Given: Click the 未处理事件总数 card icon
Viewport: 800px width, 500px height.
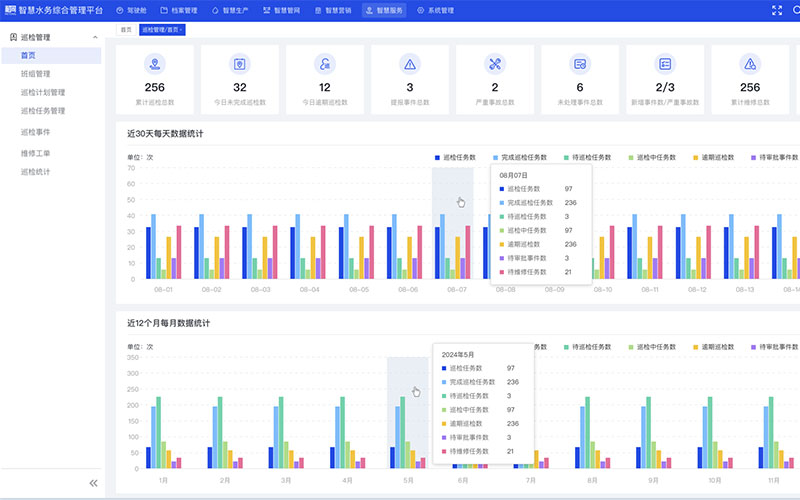Looking at the screenshot, I should (580, 64).
